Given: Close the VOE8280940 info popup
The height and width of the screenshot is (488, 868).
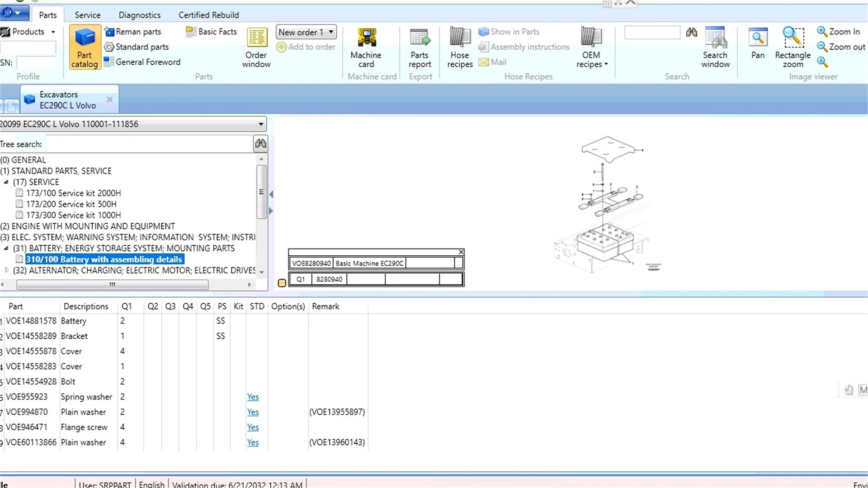Looking at the screenshot, I should [x=461, y=252].
